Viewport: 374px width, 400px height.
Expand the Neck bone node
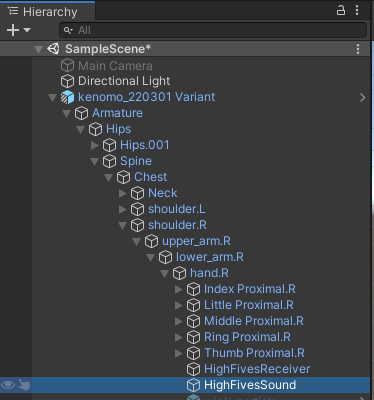tap(123, 193)
